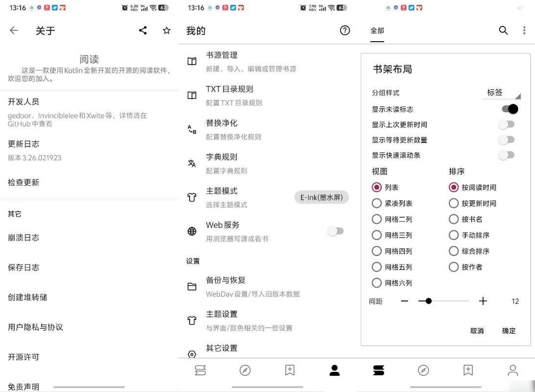Confirm layout with the 确定 button
This screenshot has width=535, height=392.
[x=509, y=331]
